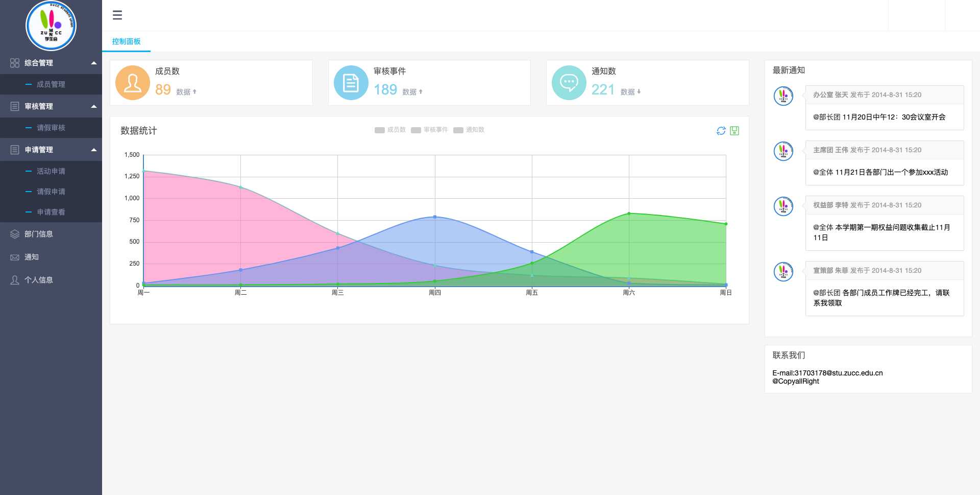Open 申请查看 submenu item
This screenshot has width=980, height=495.
coord(51,212)
